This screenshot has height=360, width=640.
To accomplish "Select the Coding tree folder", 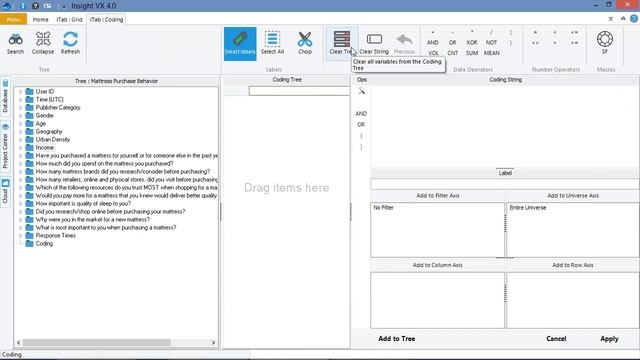I will (44, 244).
